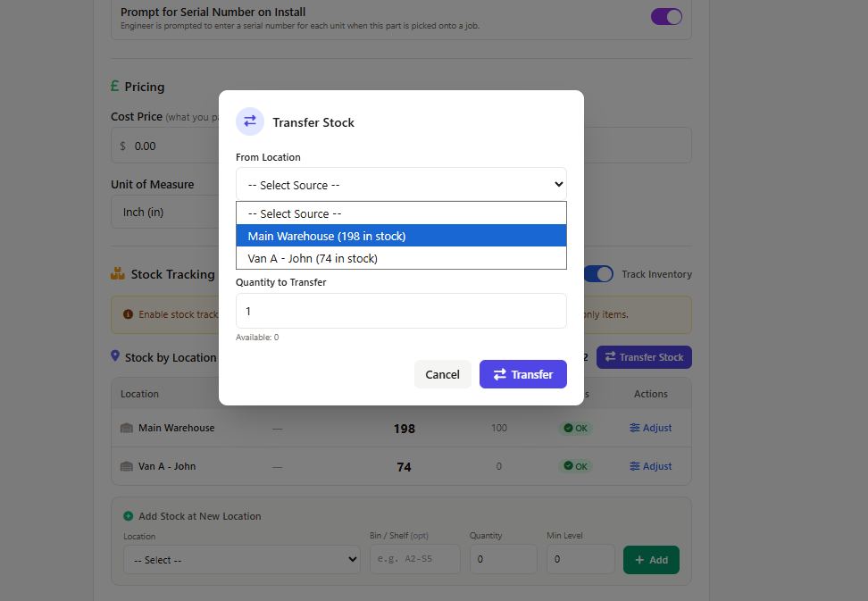868x601 pixels.
Task: Open Location select in Add Stock section
Action: pyautogui.click(x=242, y=560)
